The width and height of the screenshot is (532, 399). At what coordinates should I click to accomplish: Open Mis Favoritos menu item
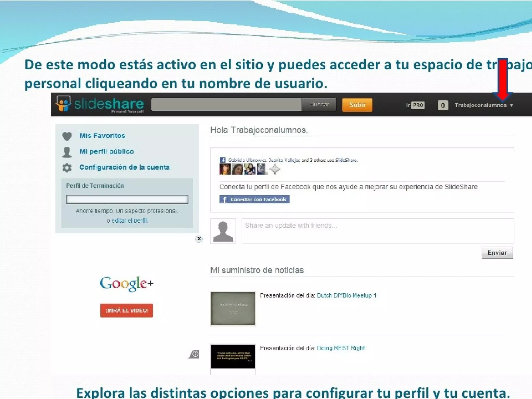click(x=102, y=136)
